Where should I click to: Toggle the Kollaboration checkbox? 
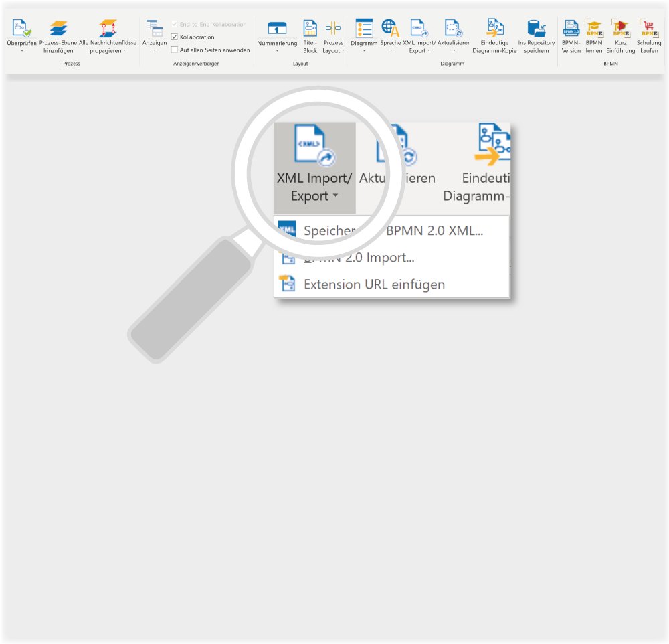click(175, 37)
